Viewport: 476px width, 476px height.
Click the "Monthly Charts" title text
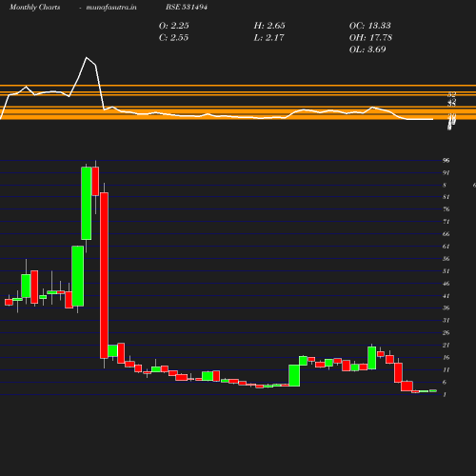pyautogui.click(x=34, y=8)
